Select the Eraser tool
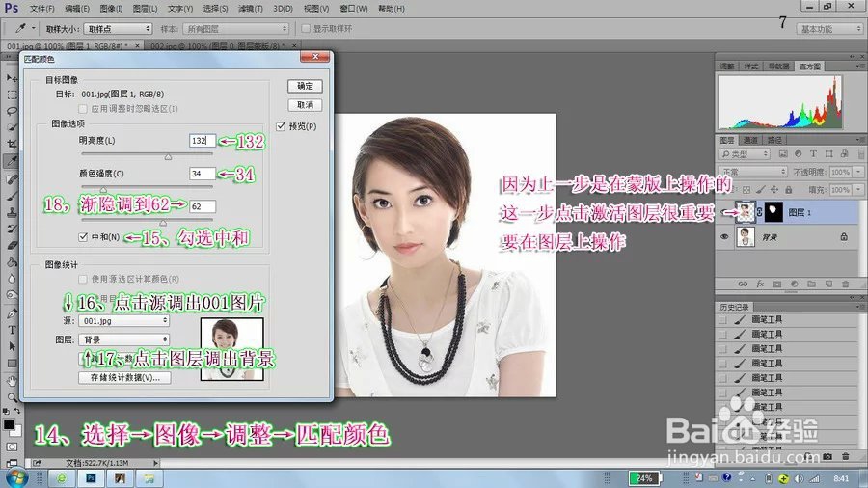Screen dimensions: 868x488 pyautogui.click(x=11, y=245)
